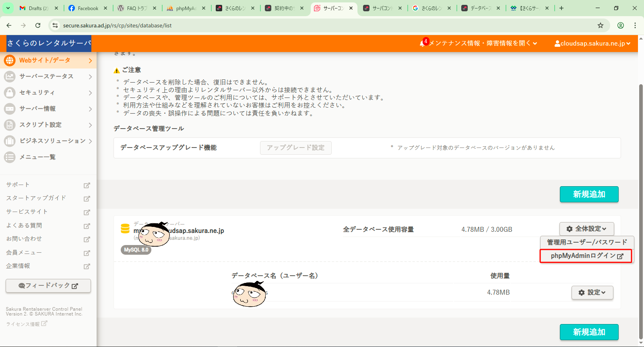644x347 pixels.
Task: Click the page vertical scrollbar
Action: pyautogui.click(x=641, y=212)
